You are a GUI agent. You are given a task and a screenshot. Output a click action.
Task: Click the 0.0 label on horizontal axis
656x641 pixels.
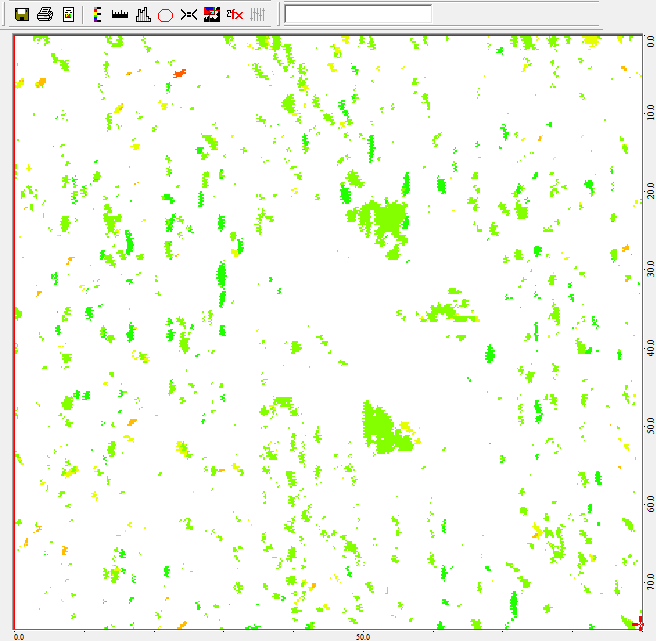point(19,635)
